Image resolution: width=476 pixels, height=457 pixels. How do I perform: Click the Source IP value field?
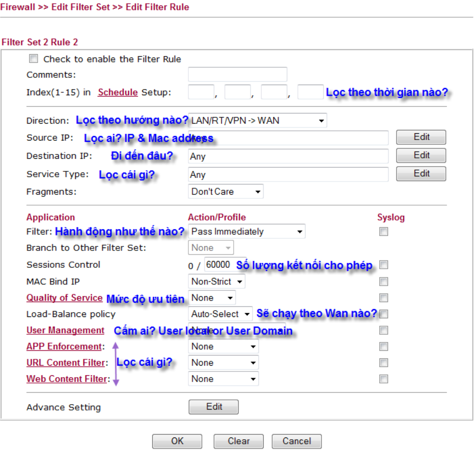pyautogui.click(x=288, y=138)
